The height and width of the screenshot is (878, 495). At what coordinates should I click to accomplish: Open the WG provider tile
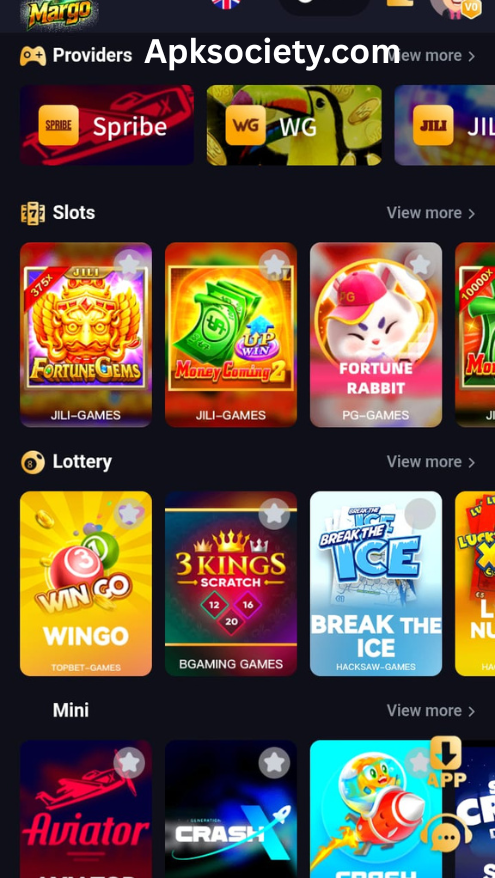click(295, 125)
